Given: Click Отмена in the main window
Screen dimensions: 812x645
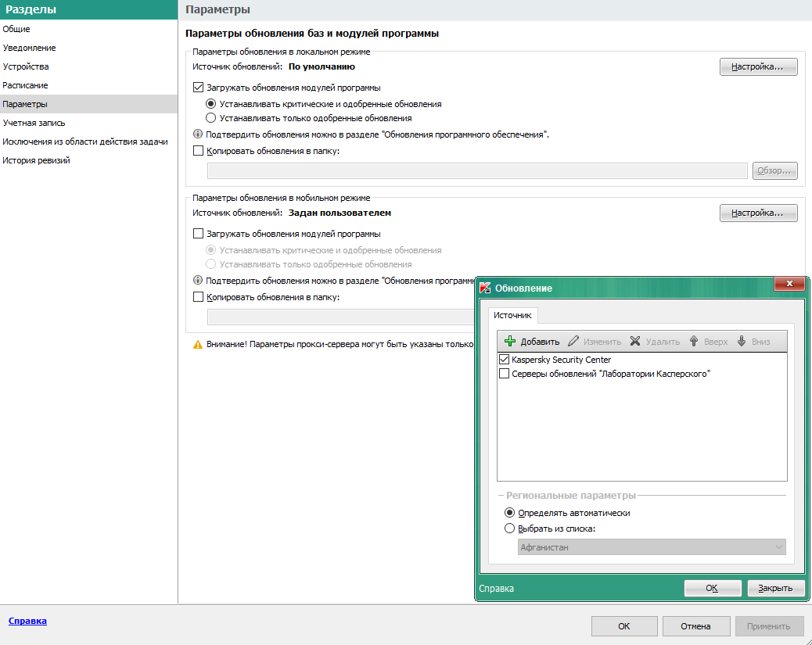Looking at the screenshot, I should pyautogui.click(x=696, y=626).
